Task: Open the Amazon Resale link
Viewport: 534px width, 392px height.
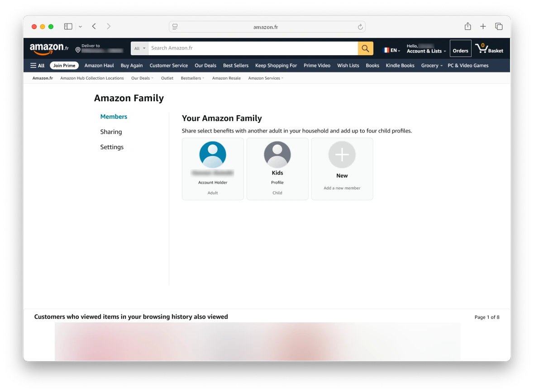Action: (x=226, y=78)
